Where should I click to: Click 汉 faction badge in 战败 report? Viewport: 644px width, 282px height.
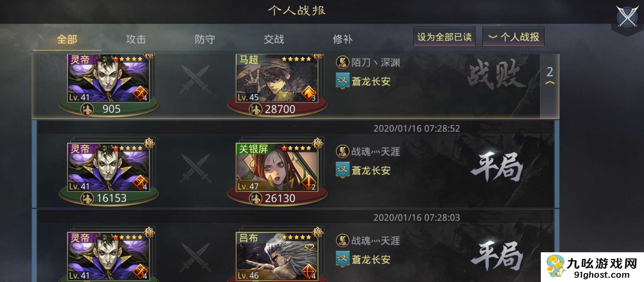[342, 81]
